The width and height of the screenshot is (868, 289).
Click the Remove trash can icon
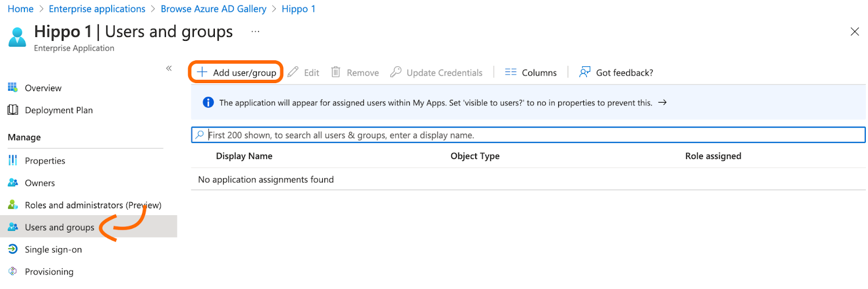336,72
